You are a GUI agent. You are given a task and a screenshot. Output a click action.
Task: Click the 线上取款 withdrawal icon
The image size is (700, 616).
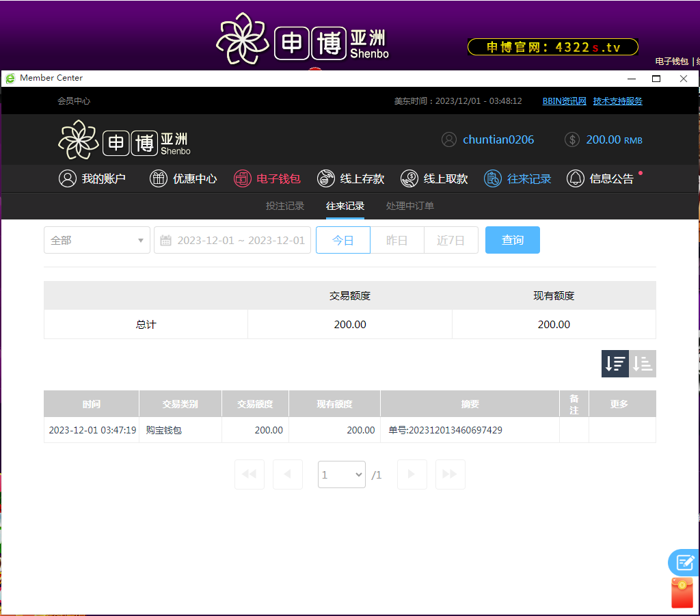pyautogui.click(x=409, y=178)
